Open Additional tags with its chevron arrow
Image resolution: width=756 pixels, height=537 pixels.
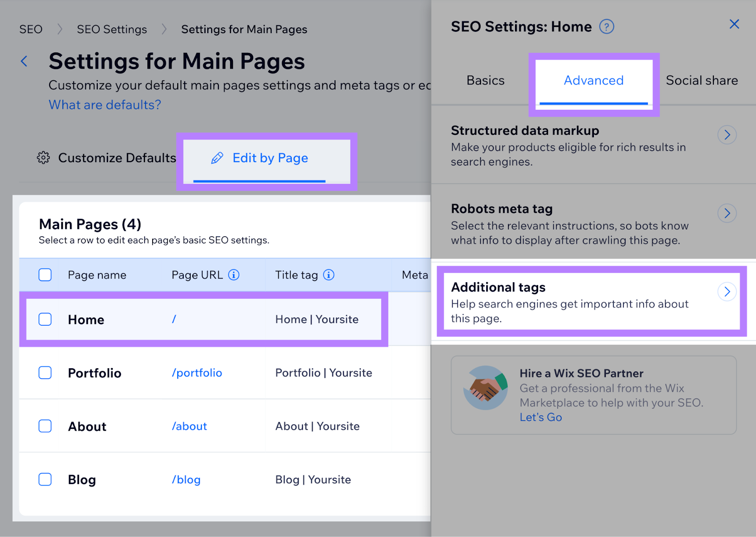tap(727, 292)
